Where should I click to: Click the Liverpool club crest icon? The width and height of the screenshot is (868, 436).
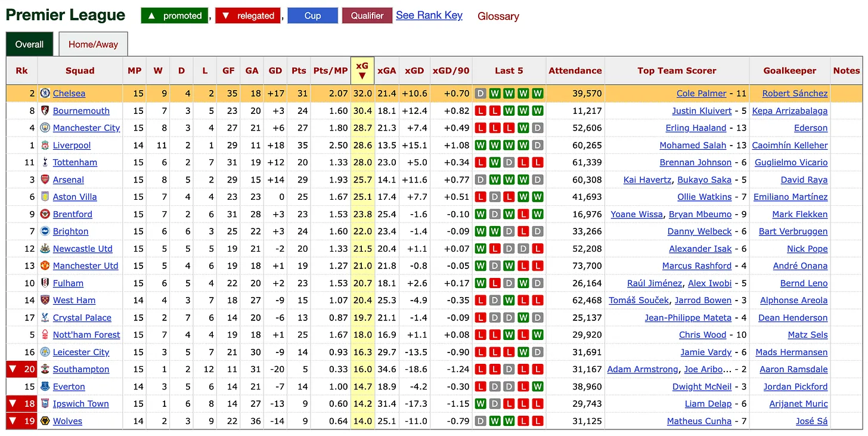[x=45, y=145]
